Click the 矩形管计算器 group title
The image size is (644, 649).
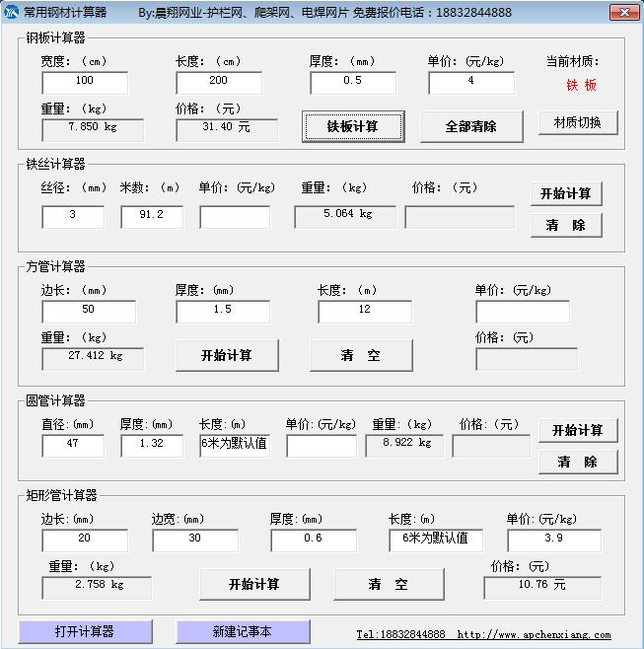click(61, 495)
